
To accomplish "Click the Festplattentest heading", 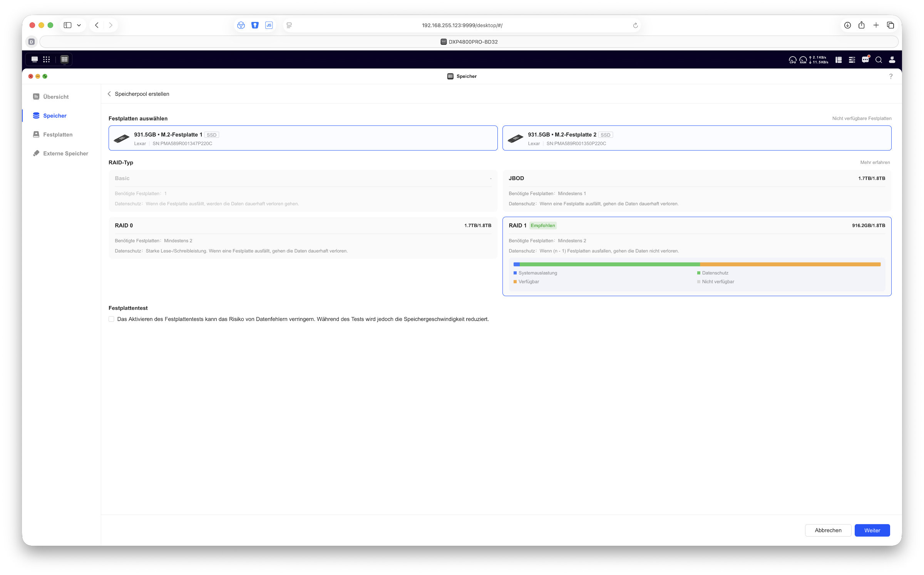I will point(128,308).
